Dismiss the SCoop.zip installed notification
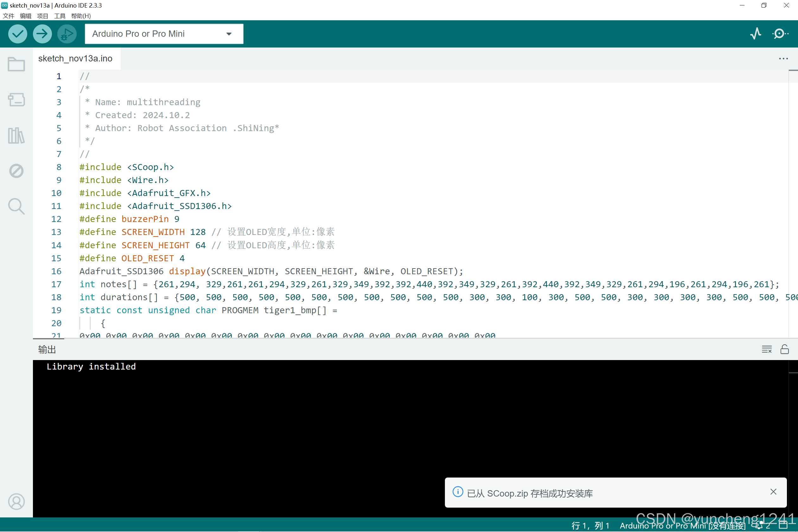798x532 pixels. point(773,491)
